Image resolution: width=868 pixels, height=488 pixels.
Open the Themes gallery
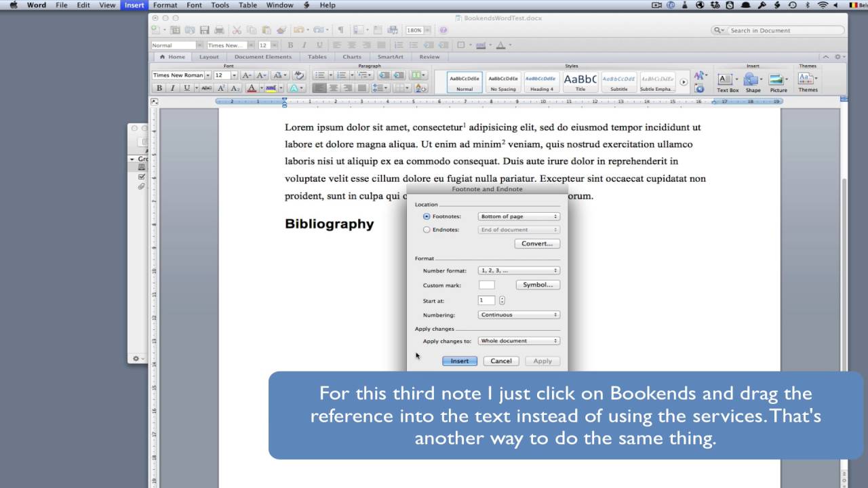click(808, 83)
